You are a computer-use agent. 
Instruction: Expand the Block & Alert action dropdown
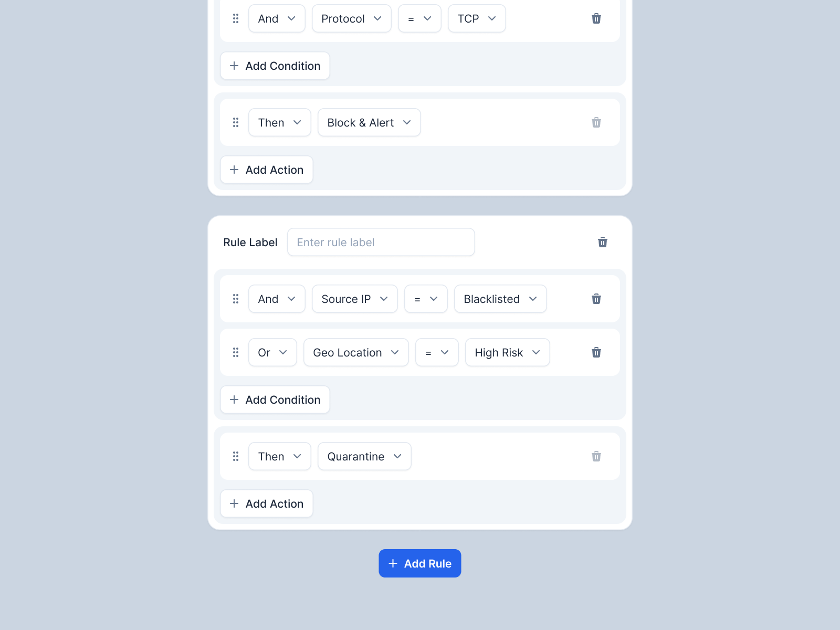[369, 122]
